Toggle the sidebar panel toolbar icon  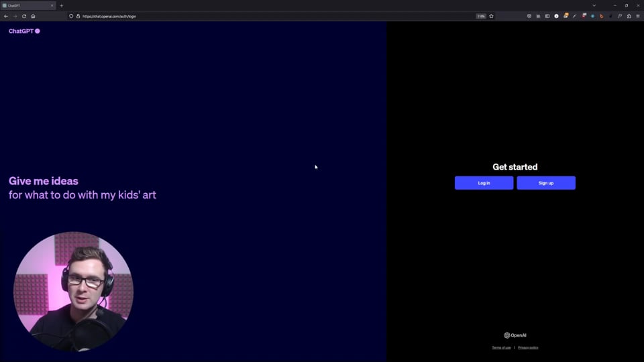tap(547, 16)
